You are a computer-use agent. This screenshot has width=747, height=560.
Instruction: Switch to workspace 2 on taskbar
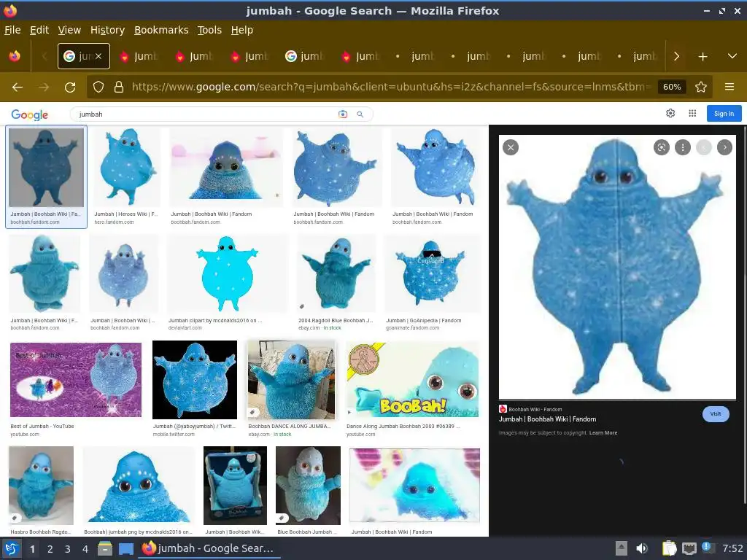(50, 549)
